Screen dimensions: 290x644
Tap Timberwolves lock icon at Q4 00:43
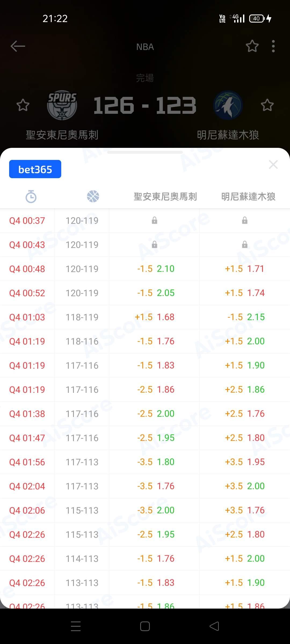coord(245,245)
